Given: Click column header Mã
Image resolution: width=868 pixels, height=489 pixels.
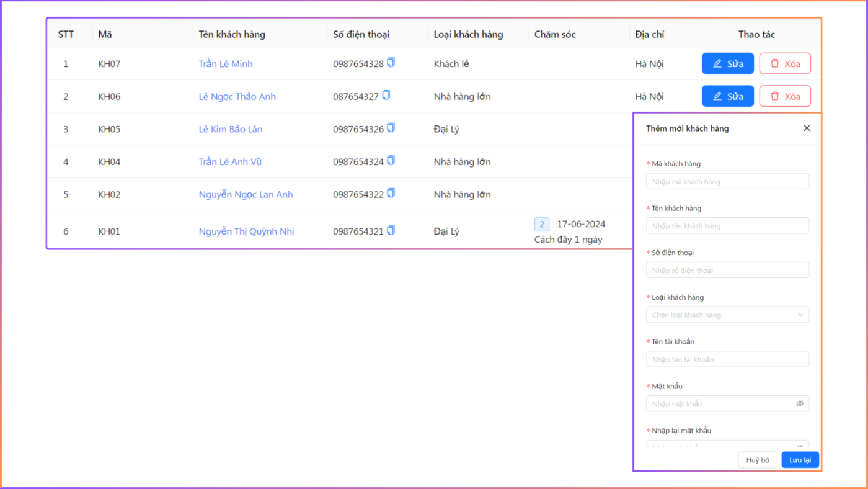Looking at the screenshot, I should click(x=105, y=34).
